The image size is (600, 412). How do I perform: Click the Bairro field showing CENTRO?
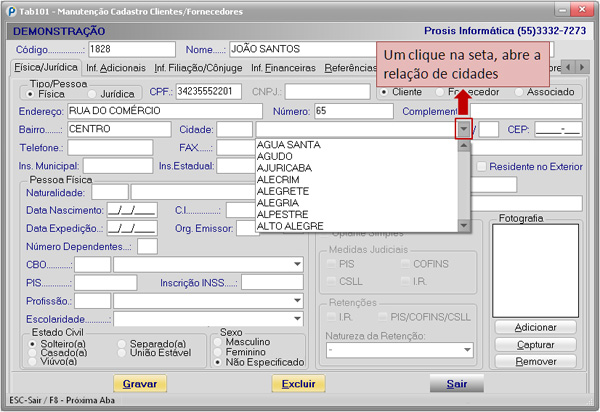[x=119, y=129]
